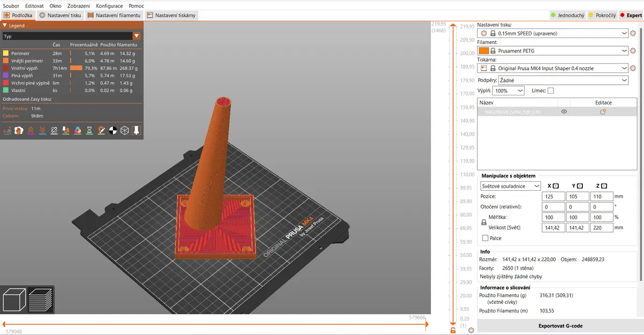Toggle custom G-code markers icon
Screen dimensions: 644x335
tap(101, 130)
